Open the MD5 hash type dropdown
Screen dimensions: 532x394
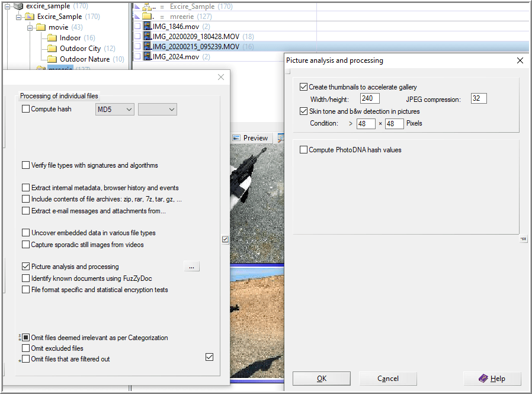pyautogui.click(x=114, y=110)
